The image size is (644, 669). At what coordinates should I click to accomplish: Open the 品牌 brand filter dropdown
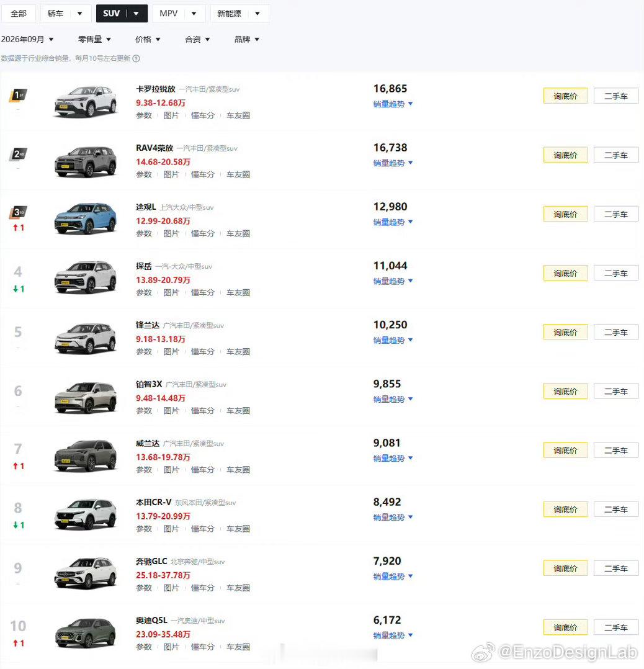[247, 39]
